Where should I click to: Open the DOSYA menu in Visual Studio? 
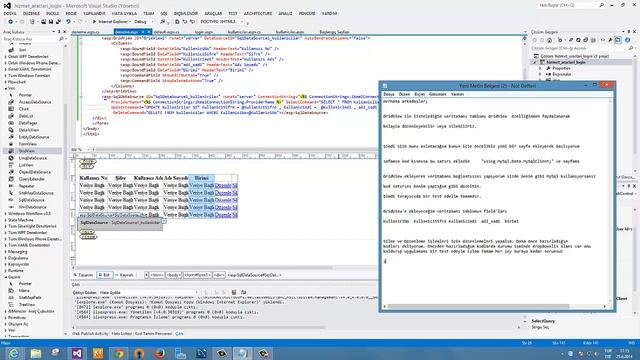(10, 13)
